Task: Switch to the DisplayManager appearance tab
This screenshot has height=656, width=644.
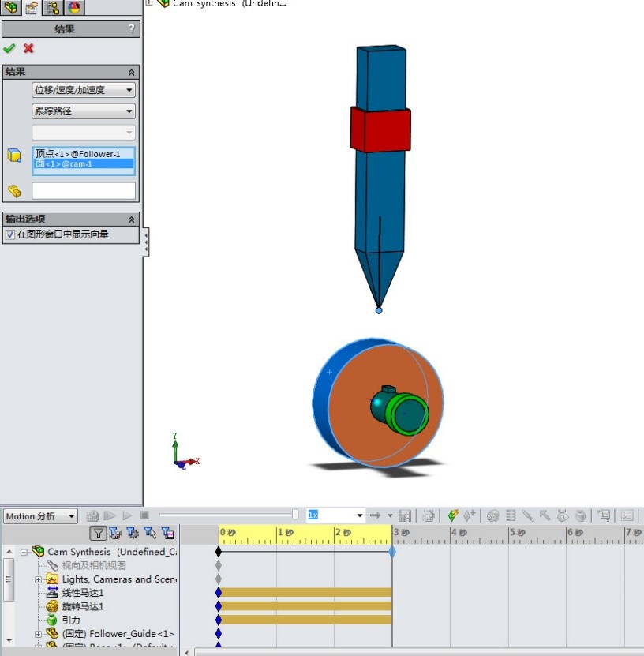Action: click(73, 8)
